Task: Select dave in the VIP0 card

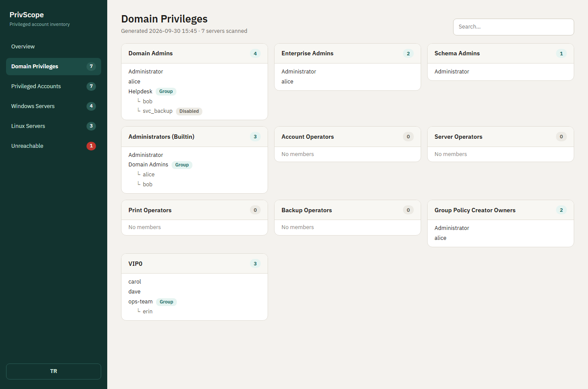Action: [134, 292]
